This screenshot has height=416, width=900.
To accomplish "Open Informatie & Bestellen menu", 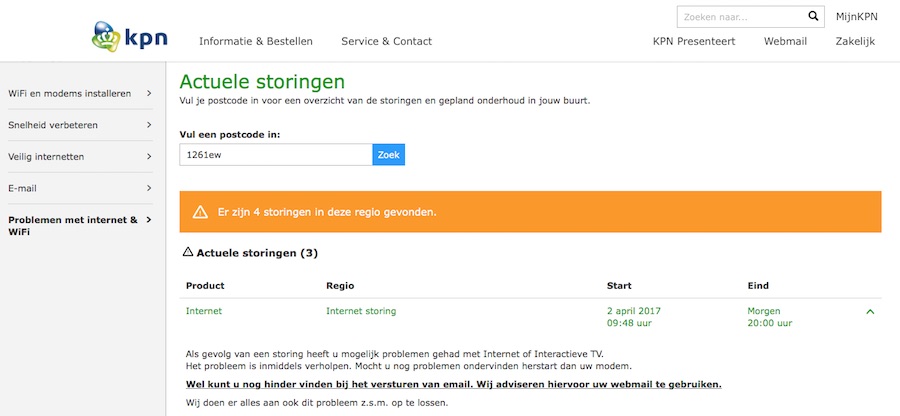I will pyautogui.click(x=256, y=41).
